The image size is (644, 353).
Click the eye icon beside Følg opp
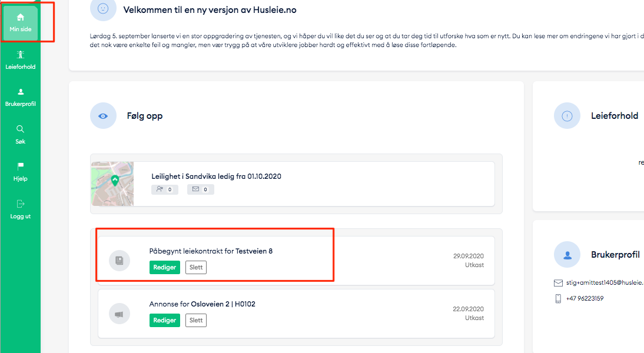tap(103, 116)
